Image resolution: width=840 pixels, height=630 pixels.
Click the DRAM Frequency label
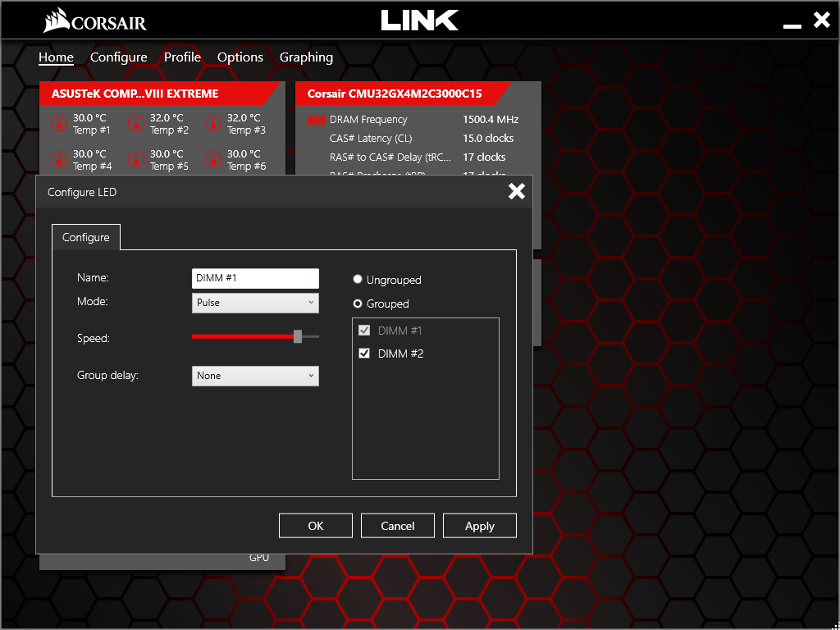[x=368, y=120]
